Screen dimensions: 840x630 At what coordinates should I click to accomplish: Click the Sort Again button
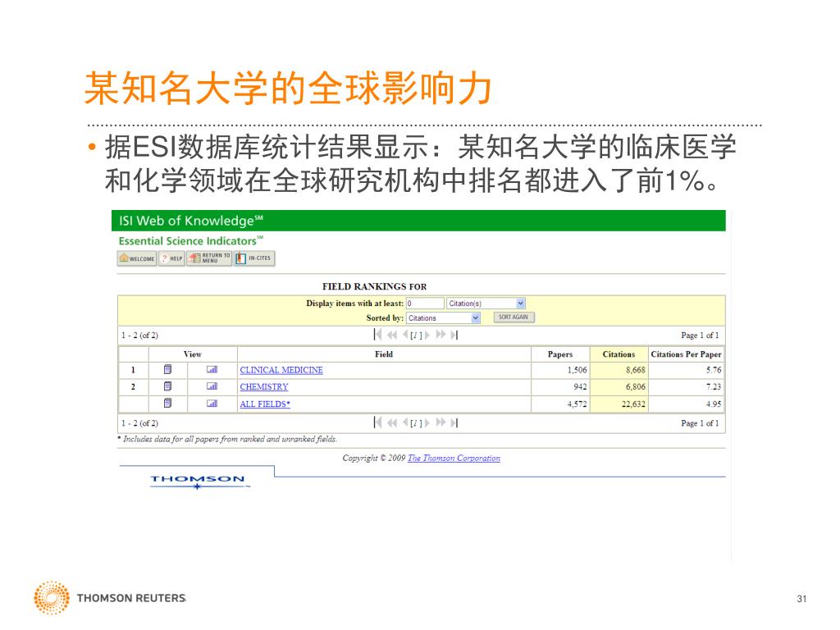point(514,317)
